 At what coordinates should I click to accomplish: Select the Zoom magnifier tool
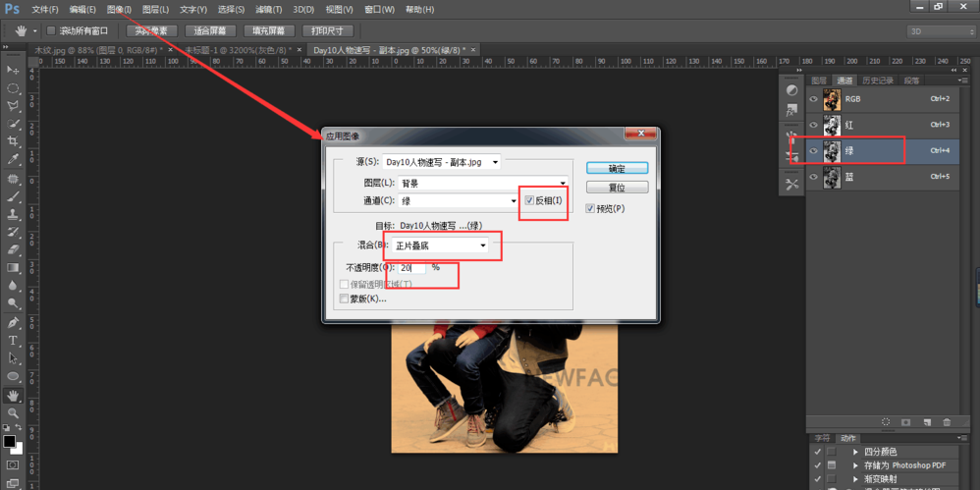click(x=13, y=413)
